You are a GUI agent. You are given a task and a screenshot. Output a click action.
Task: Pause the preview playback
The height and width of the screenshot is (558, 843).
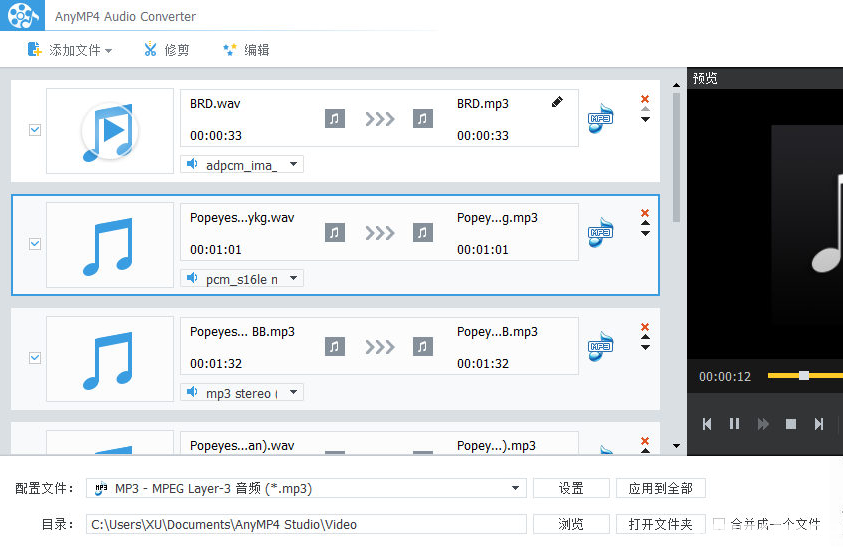point(734,424)
